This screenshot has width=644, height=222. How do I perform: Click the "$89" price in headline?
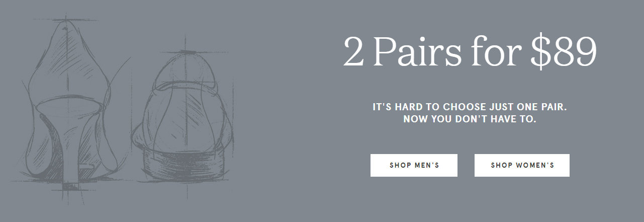click(x=563, y=51)
